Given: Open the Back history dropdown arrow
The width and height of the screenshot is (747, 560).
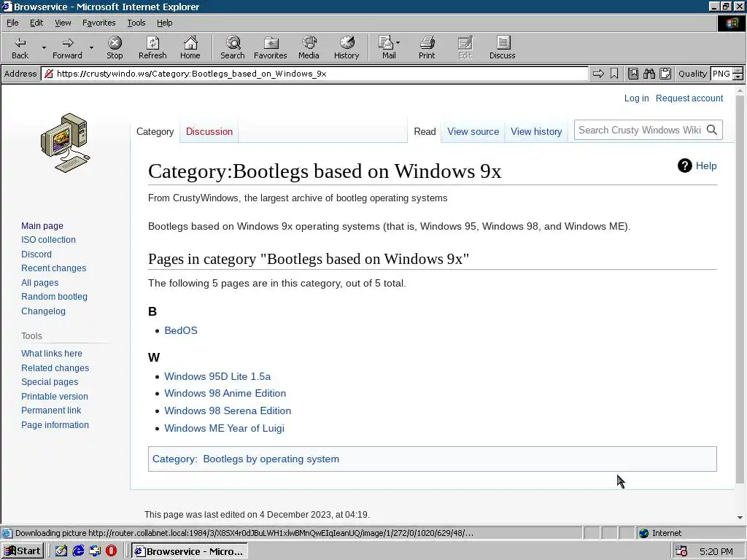Looking at the screenshot, I should [x=44, y=47].
